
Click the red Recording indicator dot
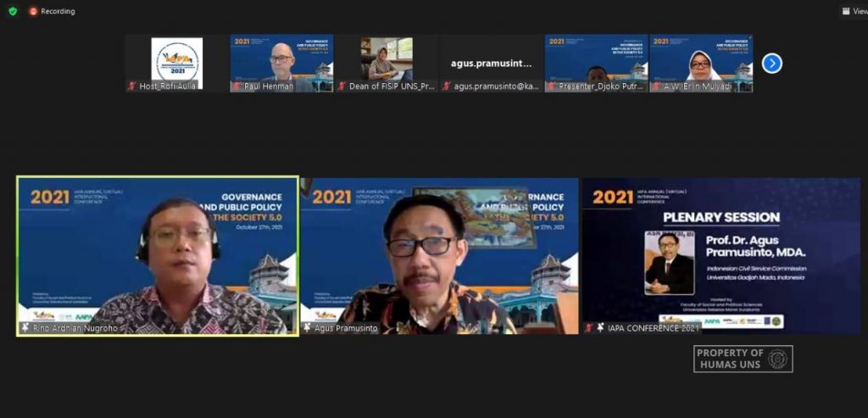tap(33, 11)
